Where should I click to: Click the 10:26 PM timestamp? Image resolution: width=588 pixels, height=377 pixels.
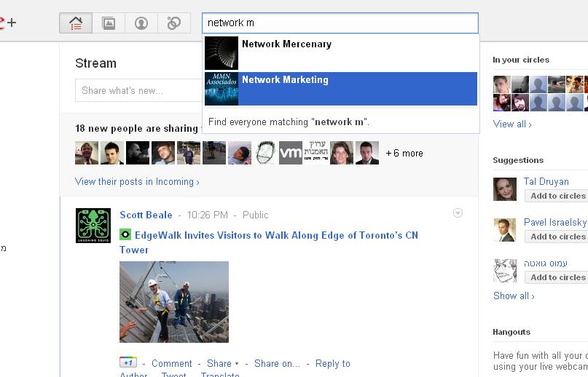208,215
